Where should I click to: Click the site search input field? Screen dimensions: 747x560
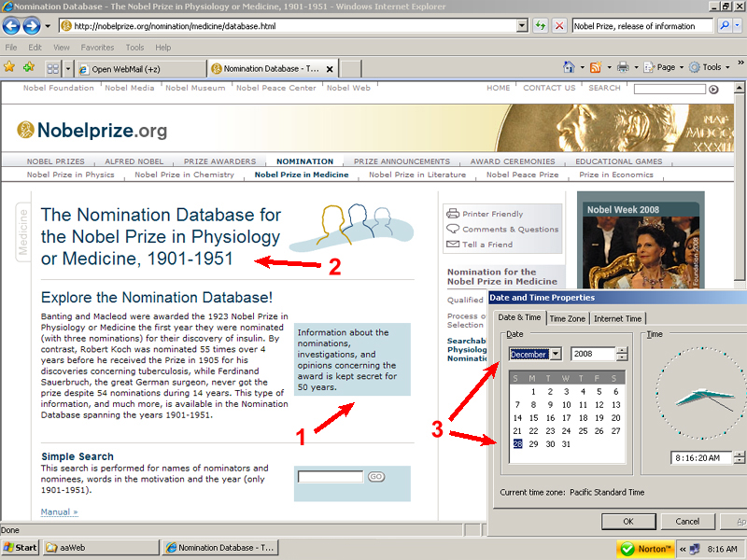[x=669, y=89]
